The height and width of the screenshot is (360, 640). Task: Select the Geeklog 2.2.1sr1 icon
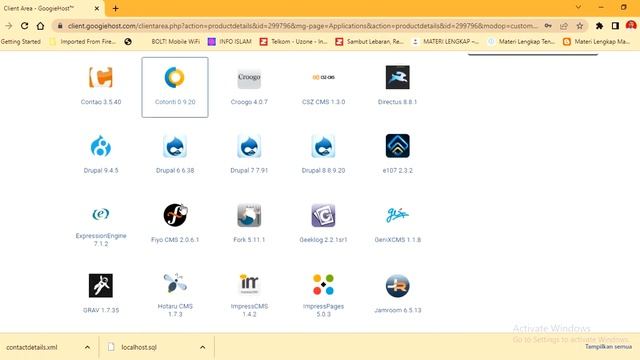323,215
